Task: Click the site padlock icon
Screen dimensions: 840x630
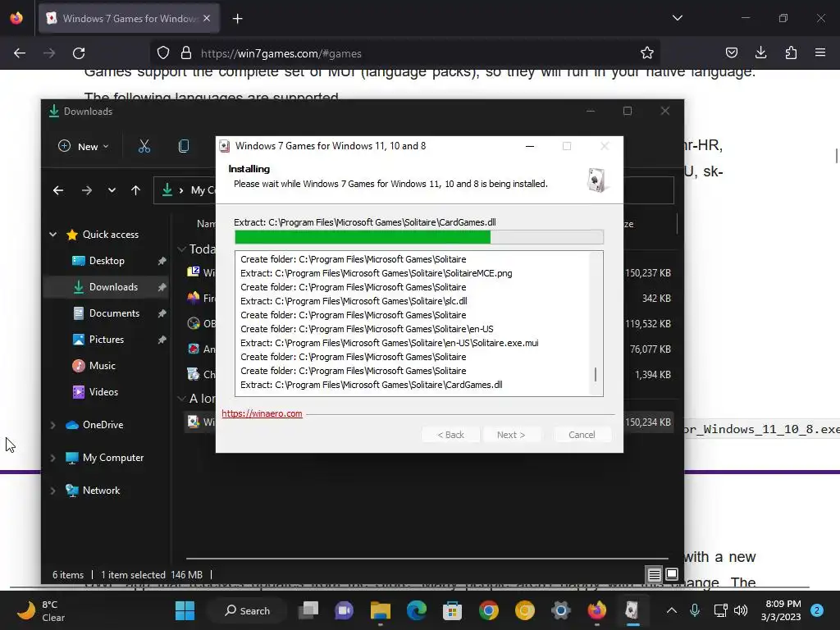Action: click(x=186, y=53)
